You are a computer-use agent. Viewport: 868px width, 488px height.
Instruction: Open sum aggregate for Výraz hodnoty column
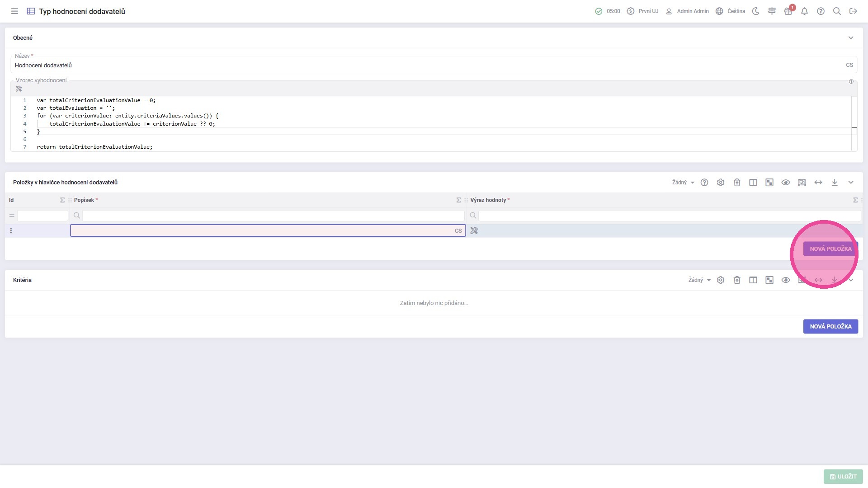[855, 200]
